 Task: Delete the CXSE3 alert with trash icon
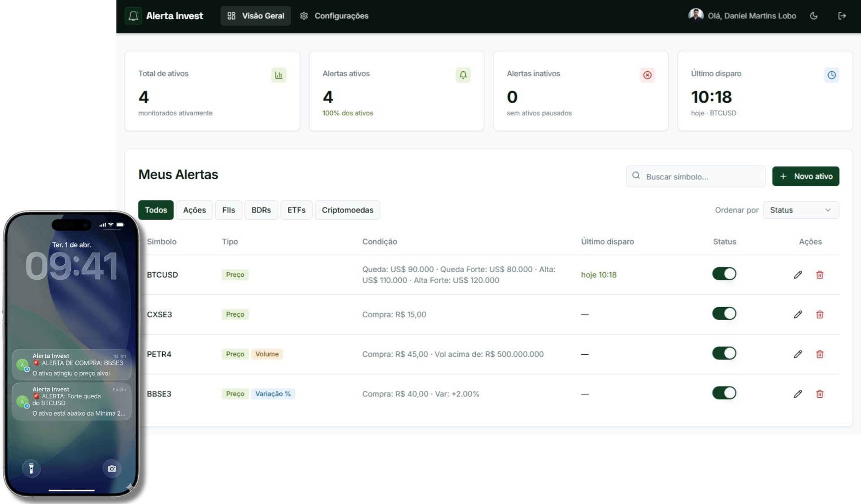click(820, 315)
